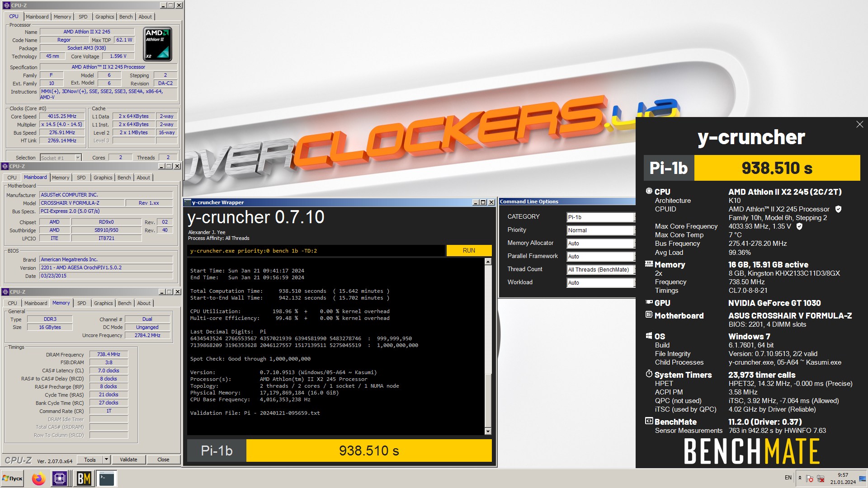The width and height of the screenshot is (868, 488).
Task: Click the Uncore Frequency value 2784.2 MHz
Action: tap(147, 335)
